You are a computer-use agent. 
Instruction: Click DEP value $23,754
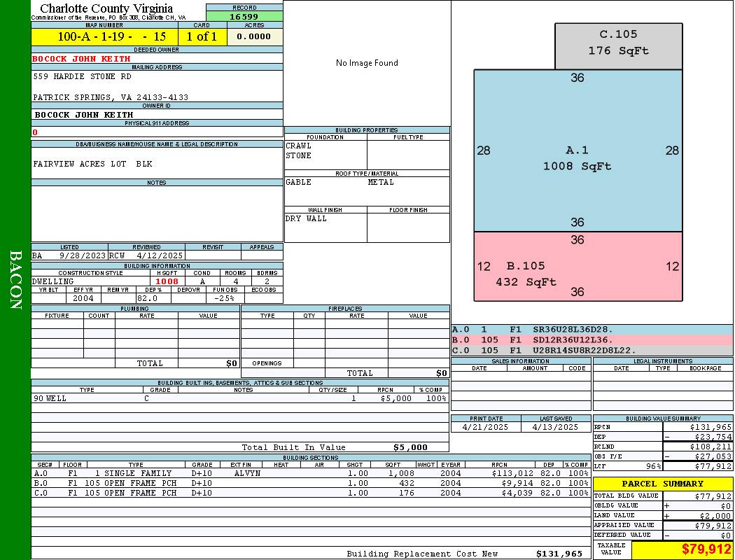[x=713, y=437]
